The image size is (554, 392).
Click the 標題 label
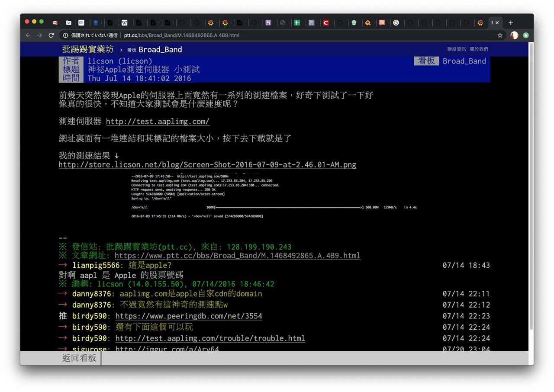[x=71, y=70]
